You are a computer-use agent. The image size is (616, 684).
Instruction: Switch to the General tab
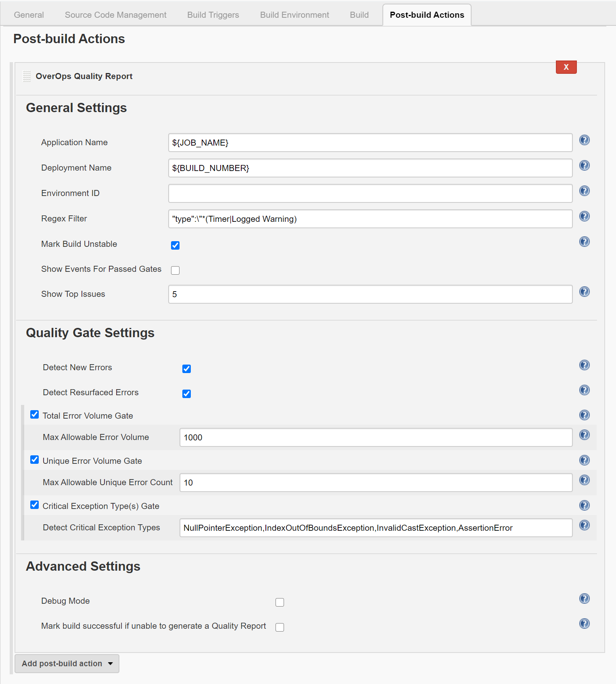(x=29, y=15)
